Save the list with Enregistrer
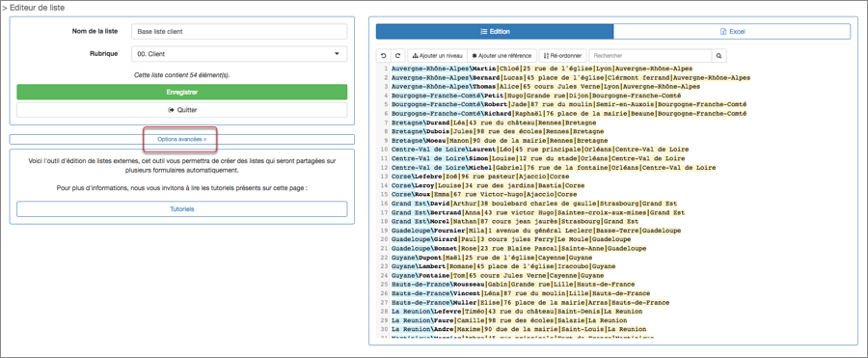The height and width of the screenshot is (358, 868). (x=181, y=92)
